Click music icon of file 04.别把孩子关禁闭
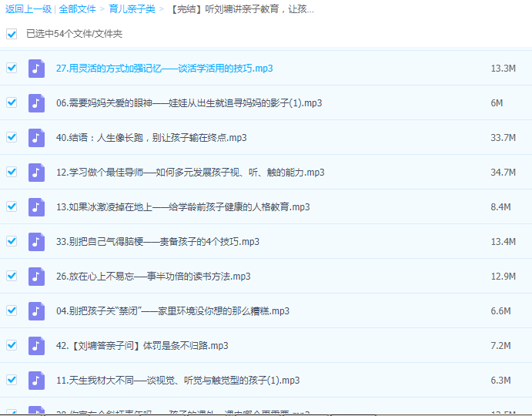Image resolution: width=532 pixels, height=416 pixels. [x=36, y=311]
